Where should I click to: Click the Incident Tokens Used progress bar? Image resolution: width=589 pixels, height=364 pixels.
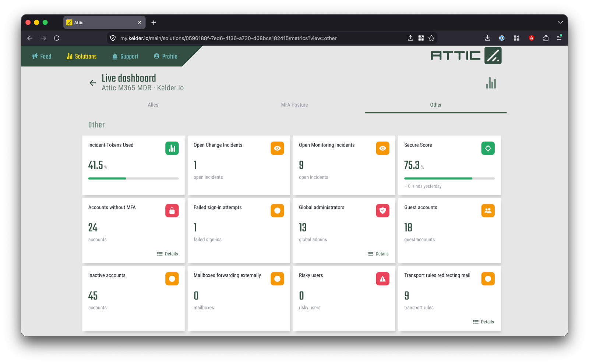pos(133,178)
